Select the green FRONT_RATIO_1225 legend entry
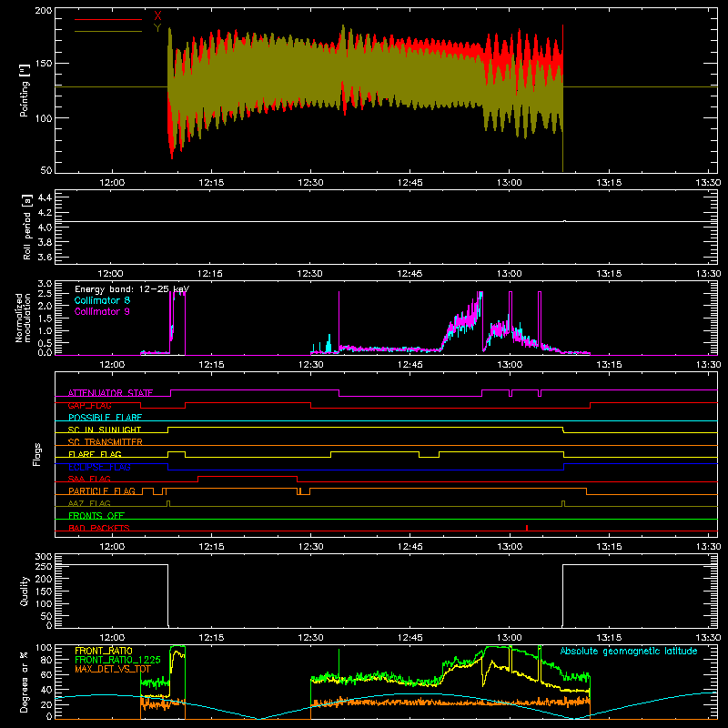 pos(117,660)
